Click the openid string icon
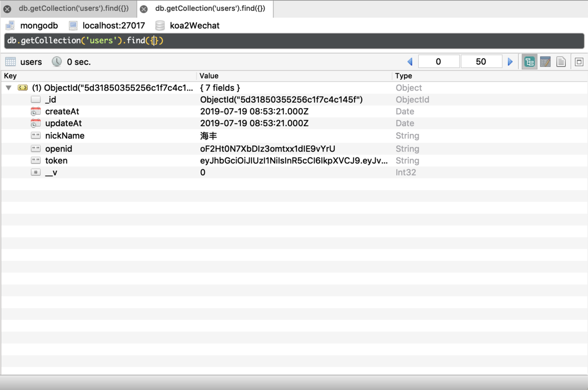 [x=36, y=149]
